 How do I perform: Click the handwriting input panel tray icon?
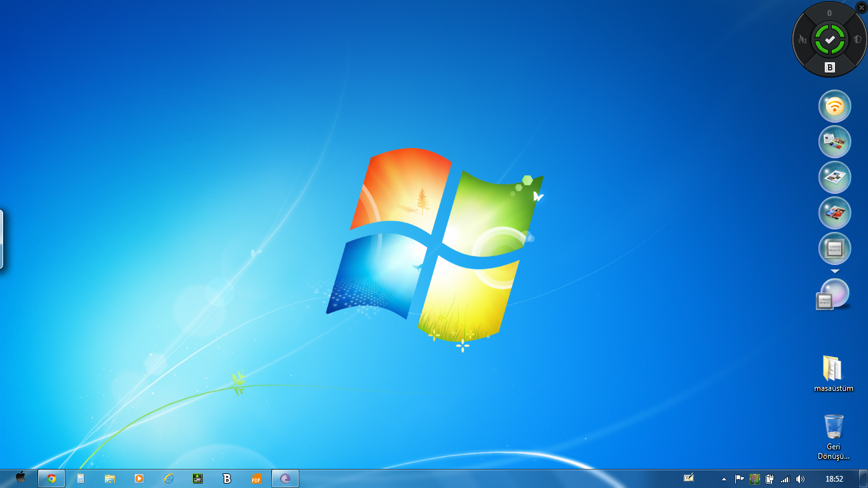coord(689,478)
